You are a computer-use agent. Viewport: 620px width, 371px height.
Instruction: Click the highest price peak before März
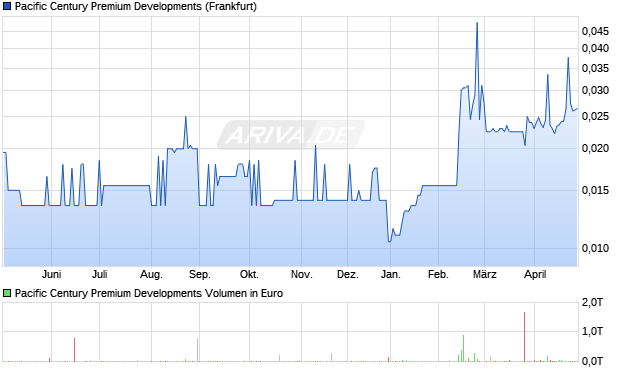[x=477, y=23]
